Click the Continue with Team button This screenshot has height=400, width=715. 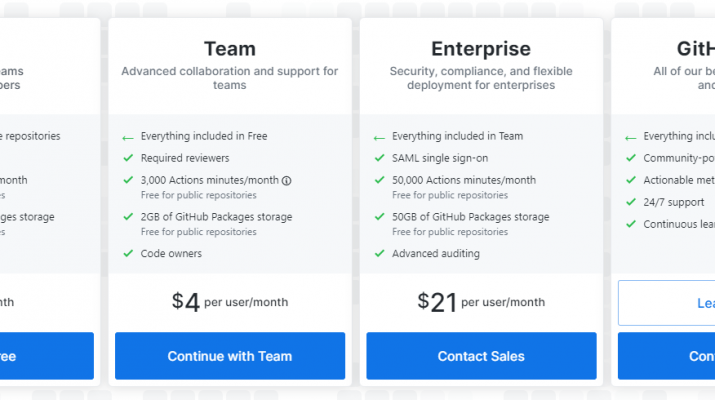[230, 356]
